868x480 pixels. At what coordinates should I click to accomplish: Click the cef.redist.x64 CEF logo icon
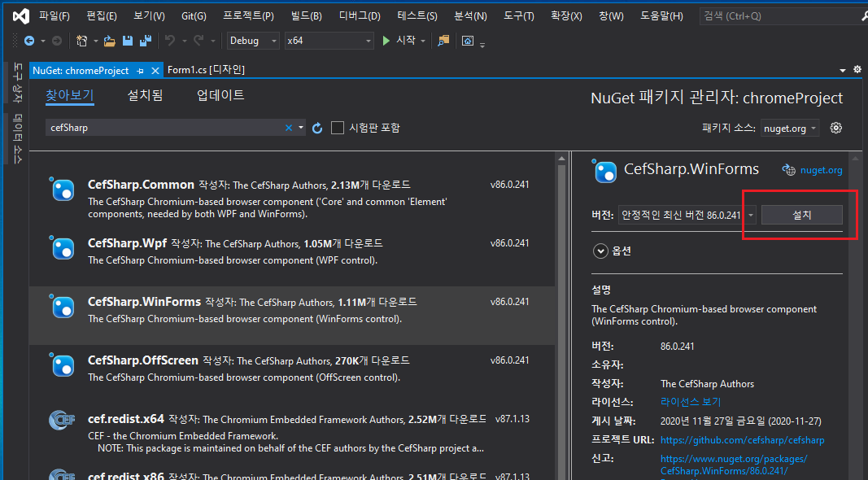63,421
